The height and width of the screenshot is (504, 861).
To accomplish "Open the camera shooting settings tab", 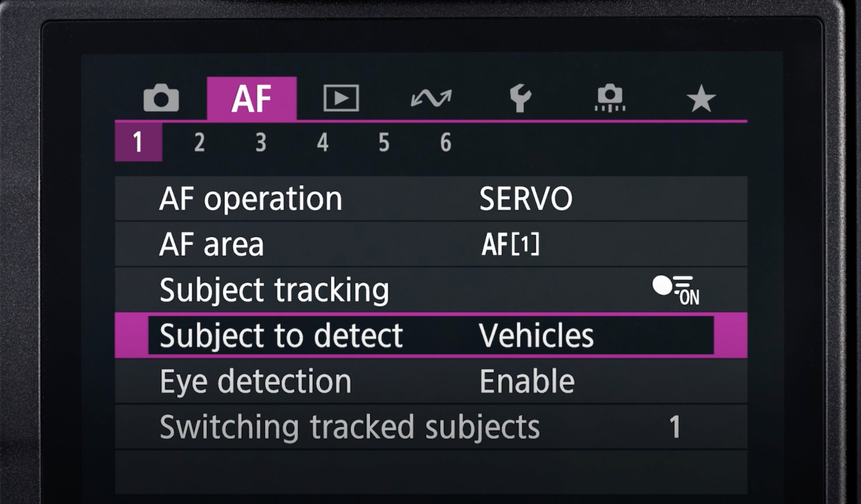I will point(161,98).
